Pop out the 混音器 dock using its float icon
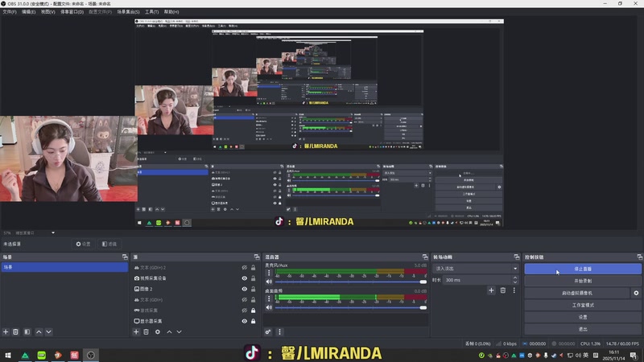The image size is (644, 362). [425, 257]
